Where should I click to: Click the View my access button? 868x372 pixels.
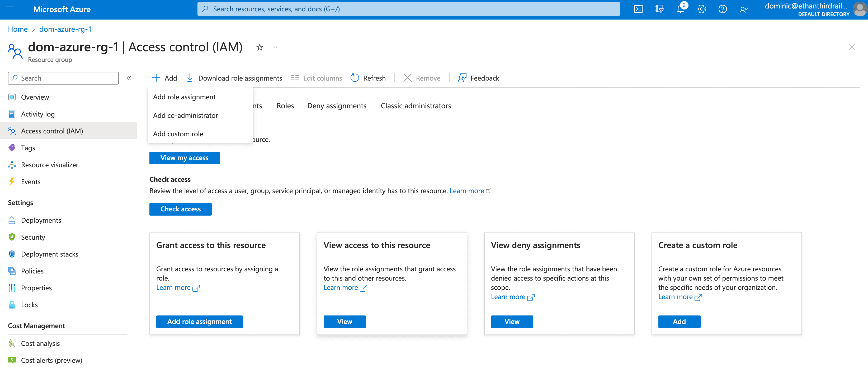(x=184, y=158)
